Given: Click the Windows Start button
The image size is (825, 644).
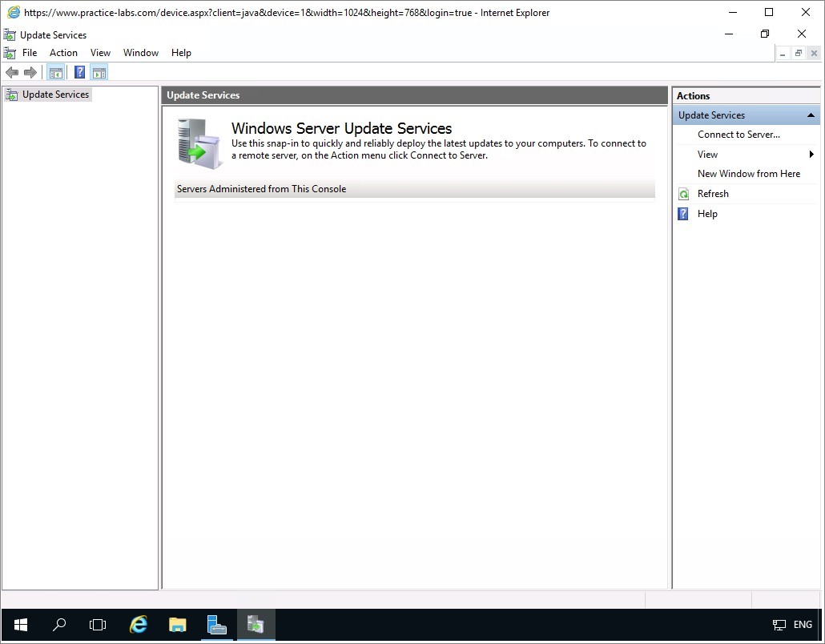Looking at the screenshot, I should tap(21, 625).
